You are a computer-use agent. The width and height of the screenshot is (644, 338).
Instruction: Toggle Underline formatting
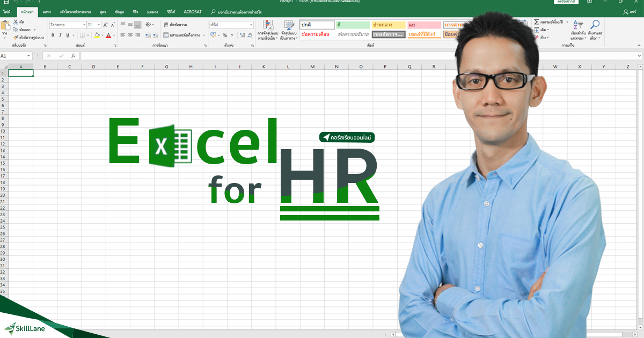[67, 35]
